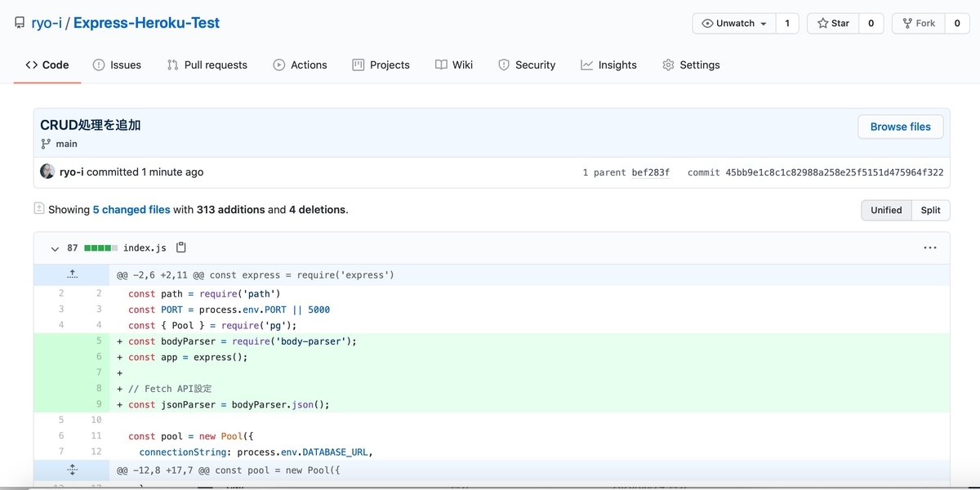
Task: View the Insights tab
Action: [x=608, y=65]
